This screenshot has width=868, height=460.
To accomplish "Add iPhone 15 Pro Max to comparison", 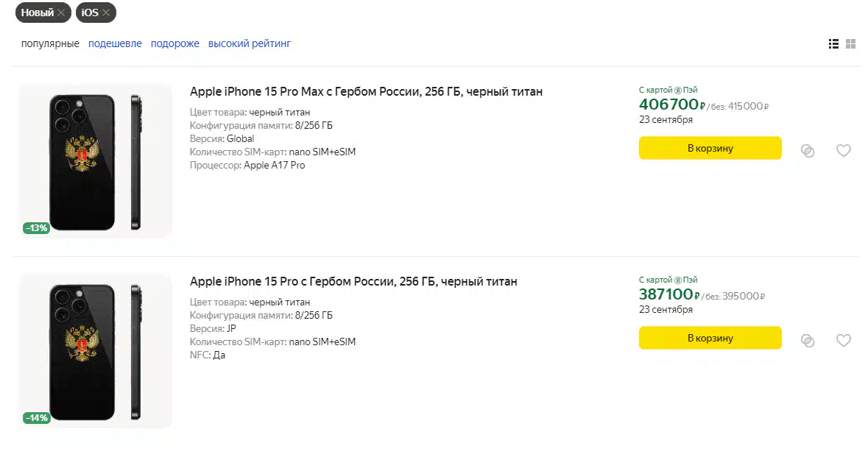I will [x=808, y=151].
